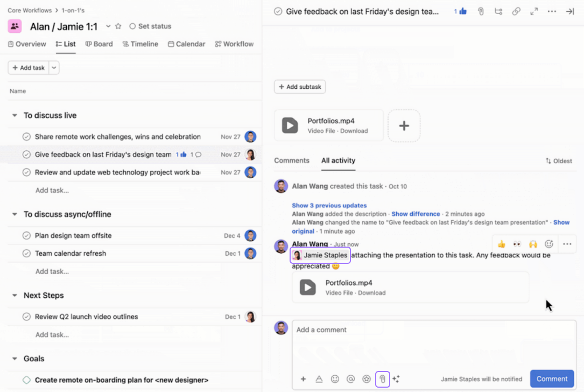This screenshot has height=392, width=584.
Task: Click the @ mention icon
Action: click(350, 379)
